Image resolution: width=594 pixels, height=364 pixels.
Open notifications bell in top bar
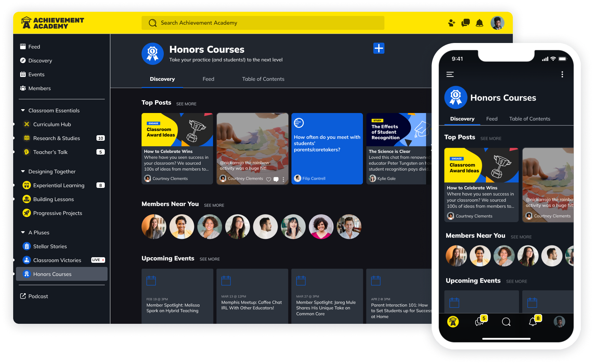click(x=480, y=23)
